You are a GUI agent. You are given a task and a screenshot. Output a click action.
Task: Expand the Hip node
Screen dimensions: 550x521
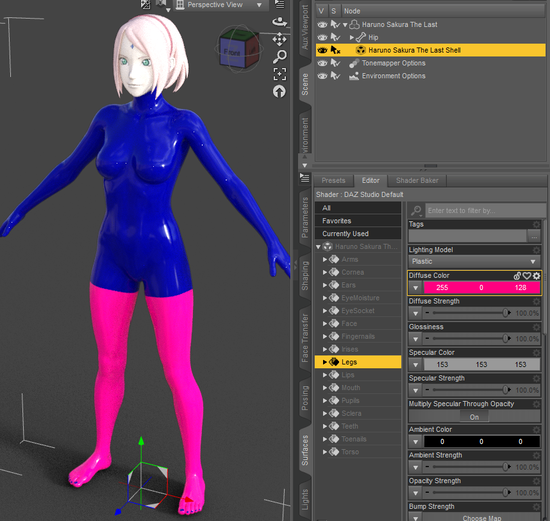tap(351, 37)
